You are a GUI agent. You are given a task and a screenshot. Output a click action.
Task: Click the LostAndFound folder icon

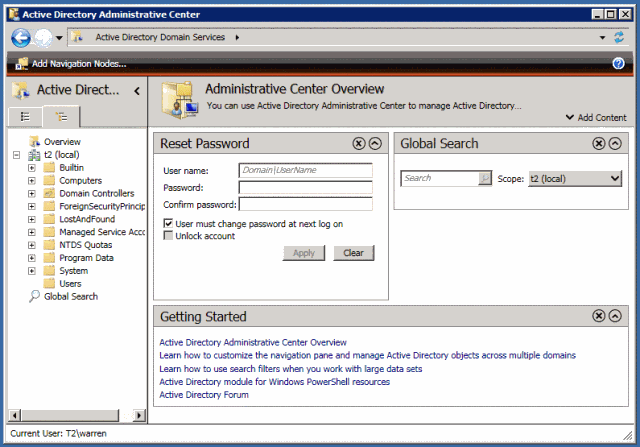49,219
